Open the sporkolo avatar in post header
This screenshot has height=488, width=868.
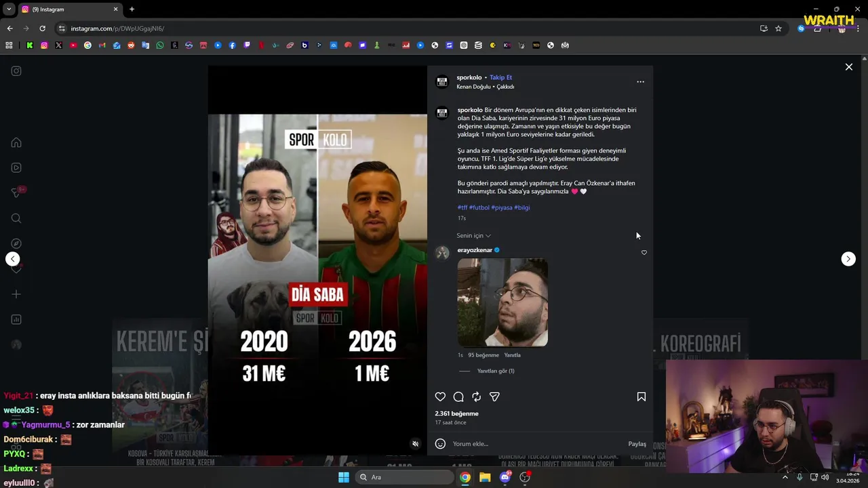click(x=442, y=81)
